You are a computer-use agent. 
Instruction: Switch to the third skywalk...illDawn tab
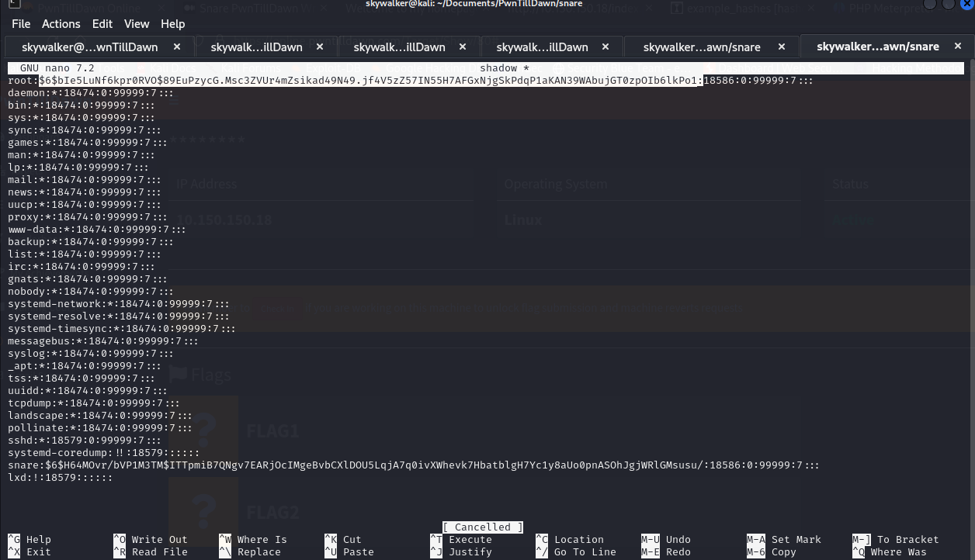(399, 47)
